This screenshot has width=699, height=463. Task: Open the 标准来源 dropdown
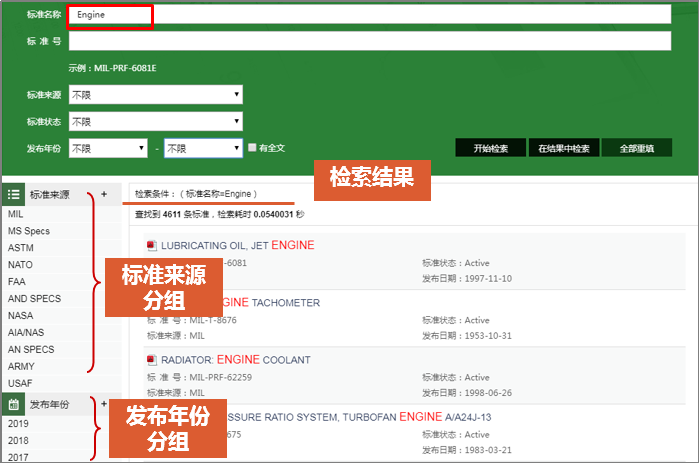click(155, 95)
